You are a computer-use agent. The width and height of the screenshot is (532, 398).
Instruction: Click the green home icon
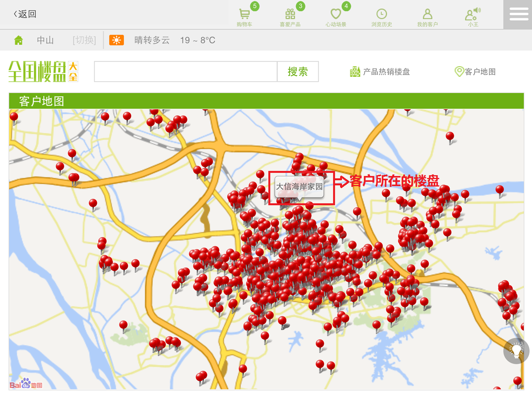[18, 40]
